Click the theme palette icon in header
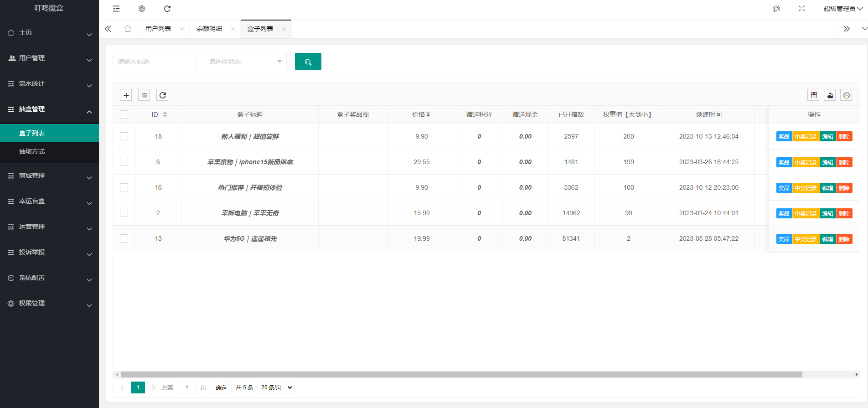Screen dimensions: 868x408 [x=776, y=9]
